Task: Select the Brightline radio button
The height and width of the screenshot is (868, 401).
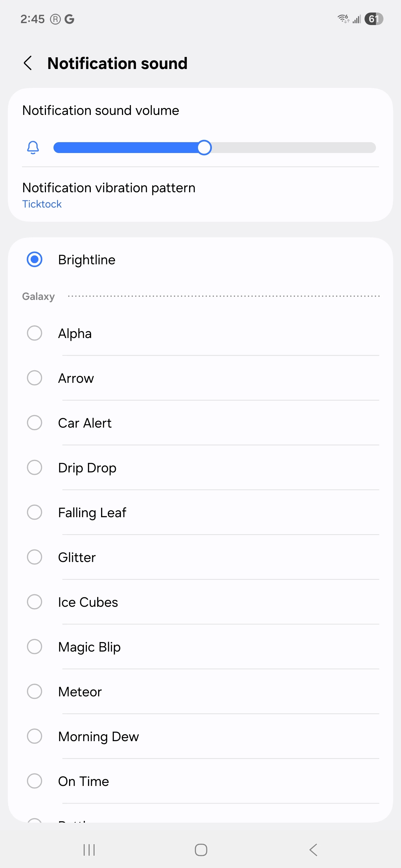Action: [35, 260]
